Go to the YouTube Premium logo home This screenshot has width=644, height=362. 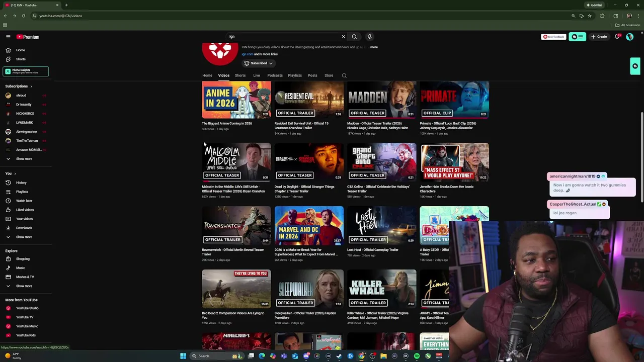coord(28,37)
